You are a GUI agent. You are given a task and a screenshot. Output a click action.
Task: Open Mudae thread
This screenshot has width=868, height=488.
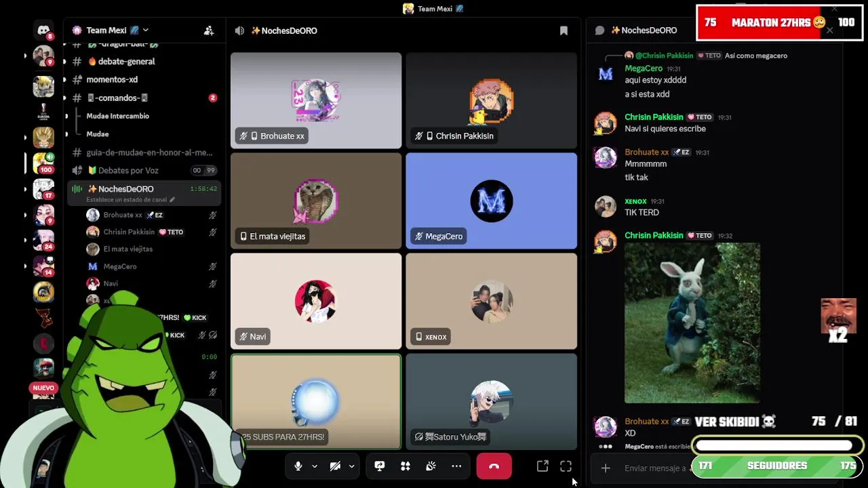98,134
